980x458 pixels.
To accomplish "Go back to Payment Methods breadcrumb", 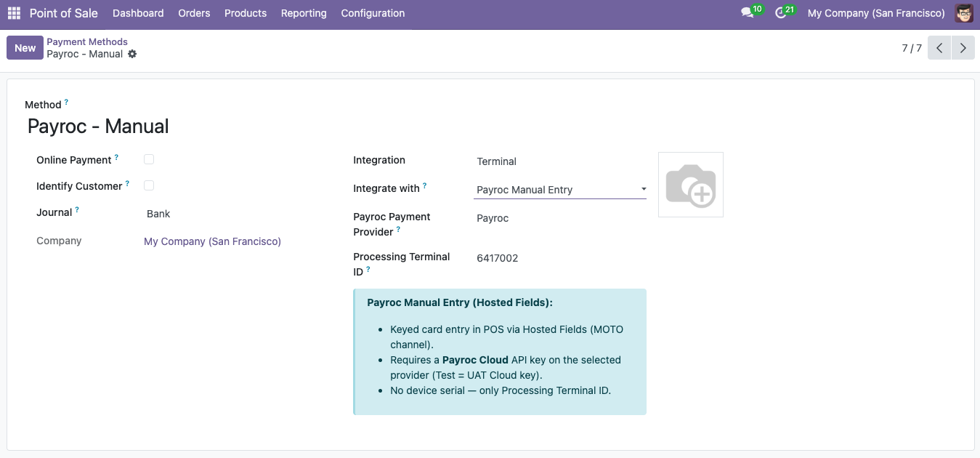I will (87, 41).
